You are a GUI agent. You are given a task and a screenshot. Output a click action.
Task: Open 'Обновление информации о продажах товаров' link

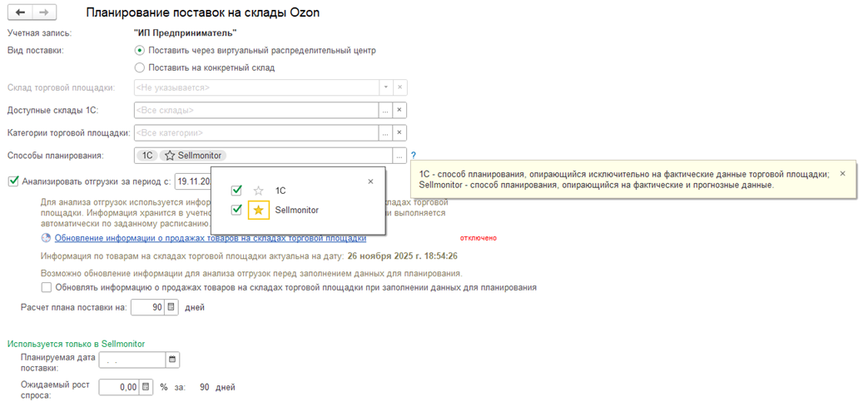(211, 238)
